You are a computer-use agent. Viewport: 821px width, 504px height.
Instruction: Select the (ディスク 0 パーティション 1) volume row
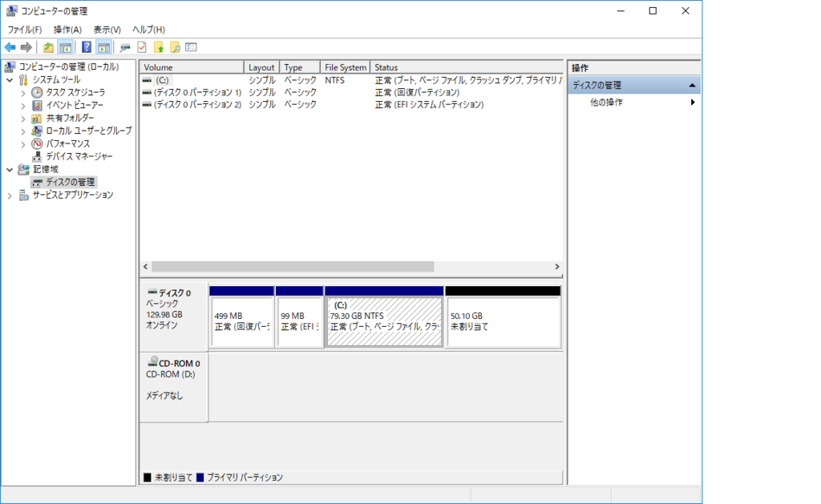tap(351, 92)
